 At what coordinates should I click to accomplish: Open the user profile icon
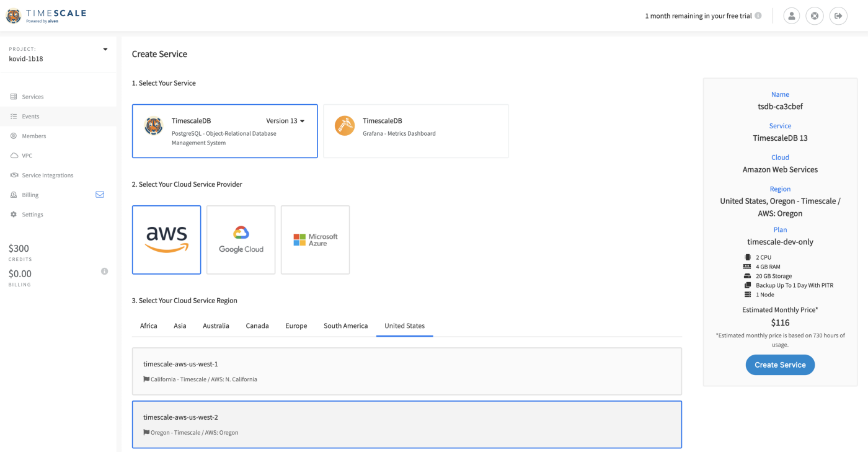click(x=791, y=16)
